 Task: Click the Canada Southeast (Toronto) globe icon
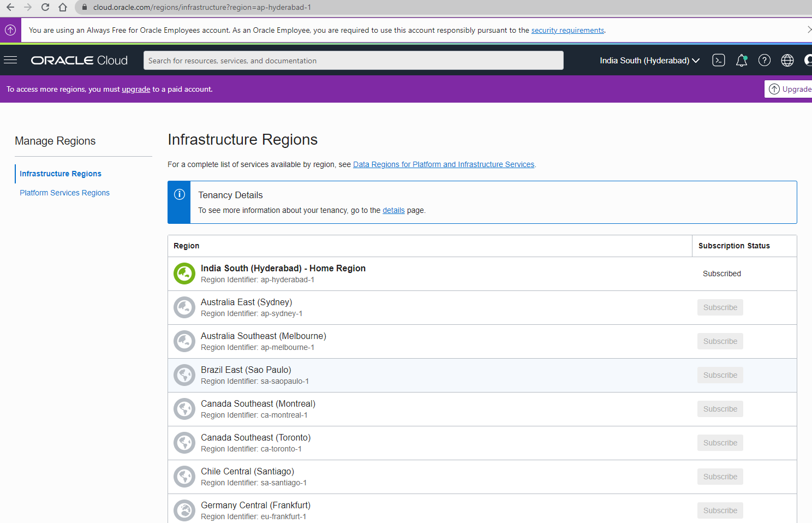coord(184,443)
